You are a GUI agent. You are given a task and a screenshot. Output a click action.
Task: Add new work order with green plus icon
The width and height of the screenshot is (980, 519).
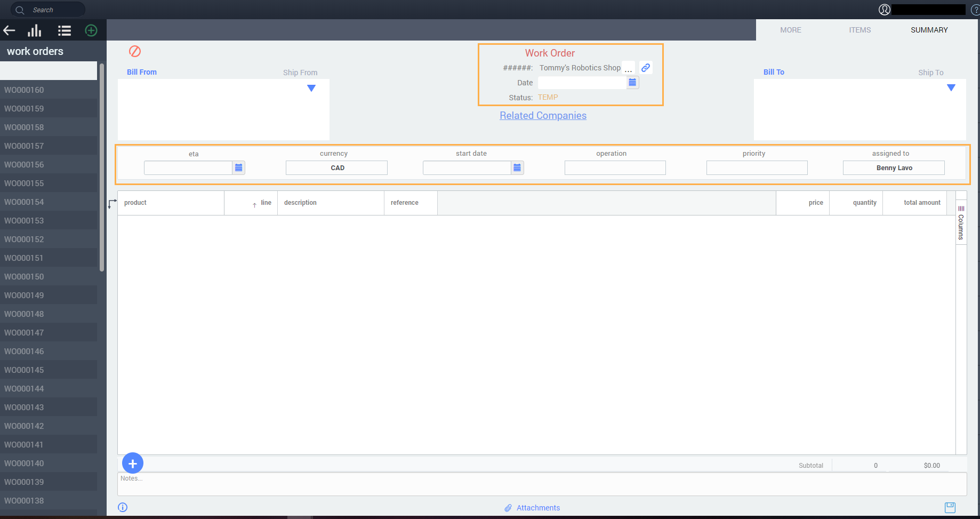coord(91,30)
